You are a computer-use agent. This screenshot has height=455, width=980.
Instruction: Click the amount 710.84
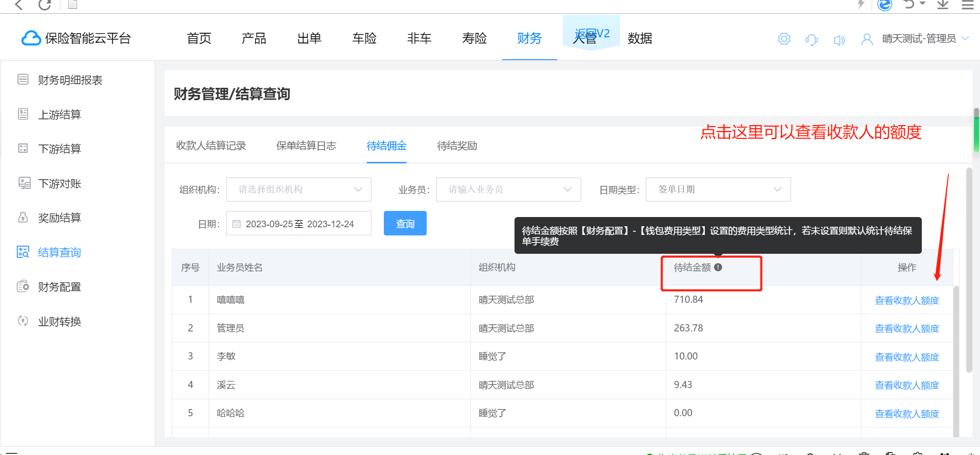tap(688, 299)
